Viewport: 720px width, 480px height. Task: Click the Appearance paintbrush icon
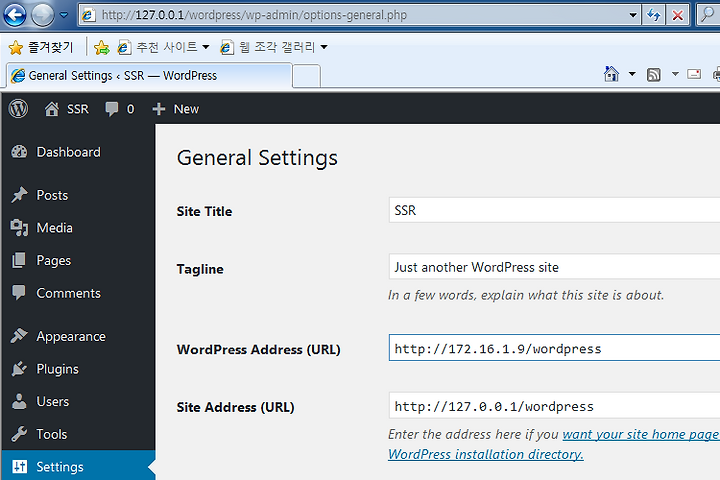[x=19, y=336]
